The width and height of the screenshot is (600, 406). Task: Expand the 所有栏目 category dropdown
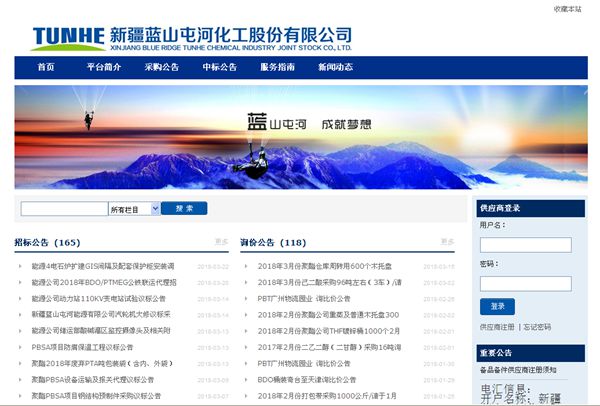point(133,209)
